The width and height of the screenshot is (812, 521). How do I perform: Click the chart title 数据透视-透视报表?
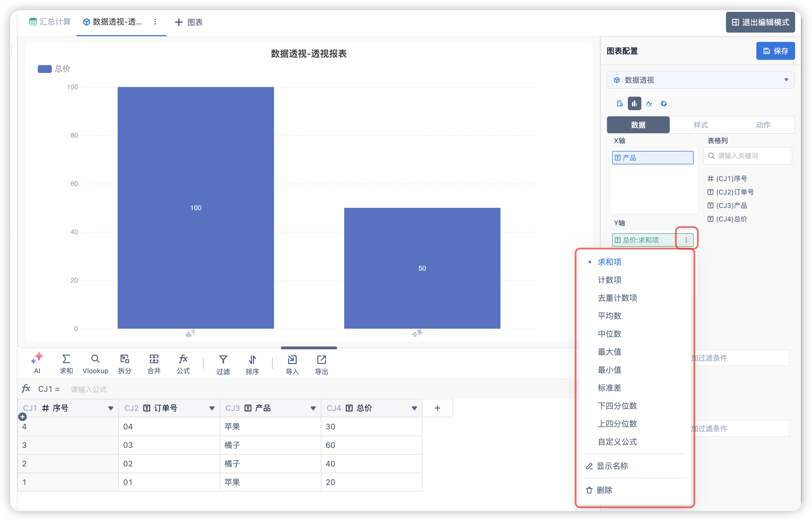(x=308, y=53)
